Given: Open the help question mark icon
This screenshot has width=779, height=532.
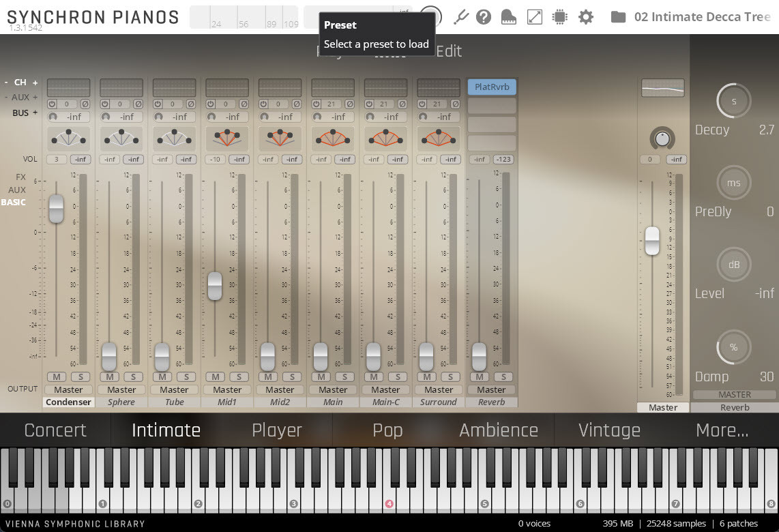Looking at the screenshot, I should click(484, 17).
